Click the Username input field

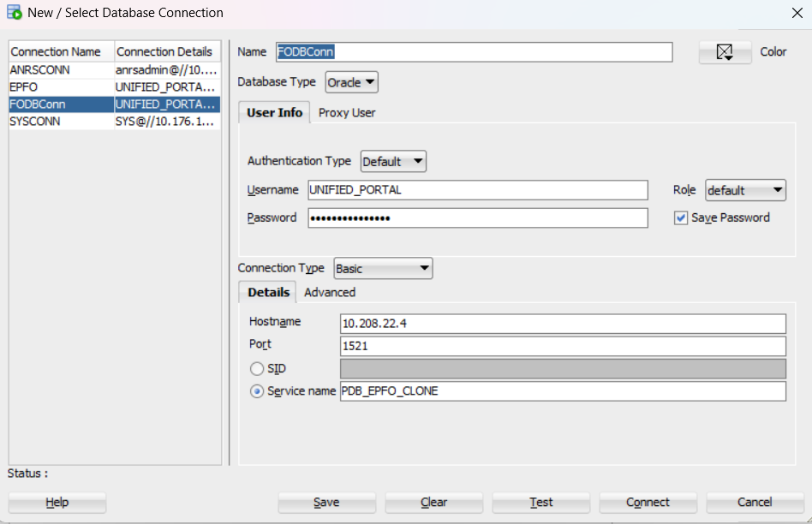tap(477, 190)
